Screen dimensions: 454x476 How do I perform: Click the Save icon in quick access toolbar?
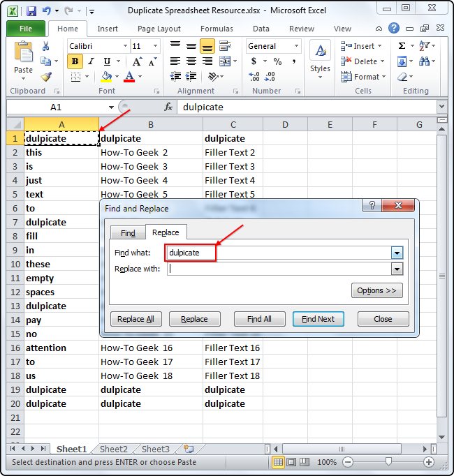[31, 11]
